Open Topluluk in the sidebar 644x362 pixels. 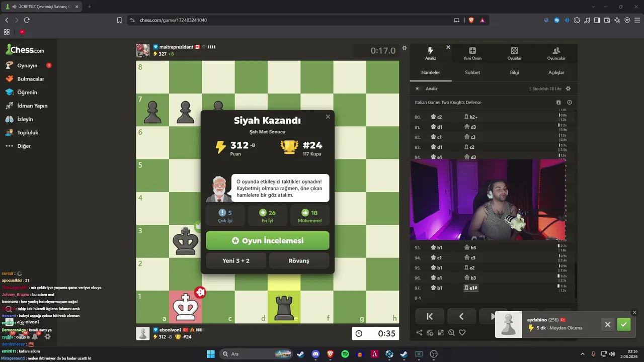[x=28, y=133]
